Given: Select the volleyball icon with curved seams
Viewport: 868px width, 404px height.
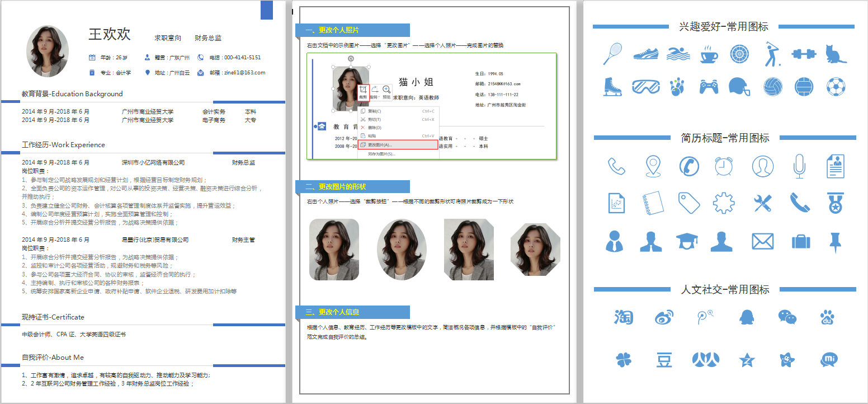Looking at the screenshot, I should pyautogui.click(x=772, y=86).
